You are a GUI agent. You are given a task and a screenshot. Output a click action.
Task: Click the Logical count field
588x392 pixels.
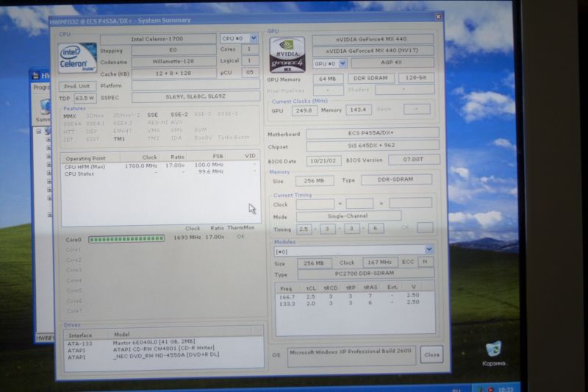click(249, 60)
